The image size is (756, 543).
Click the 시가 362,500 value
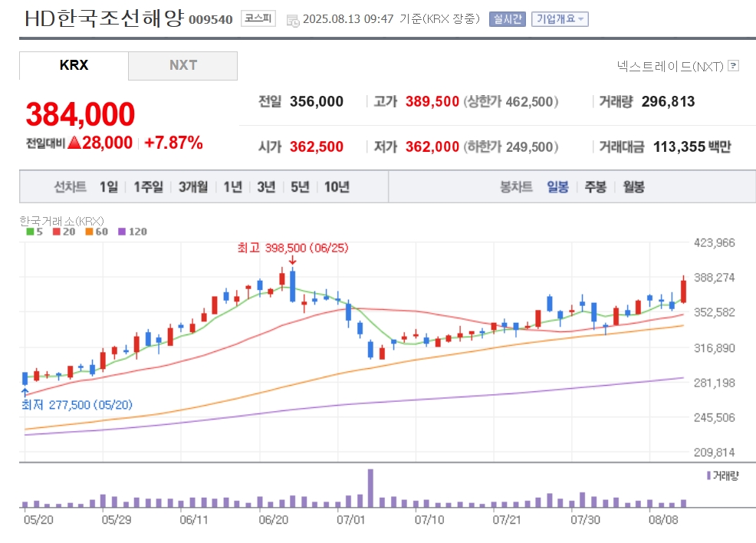317,146
